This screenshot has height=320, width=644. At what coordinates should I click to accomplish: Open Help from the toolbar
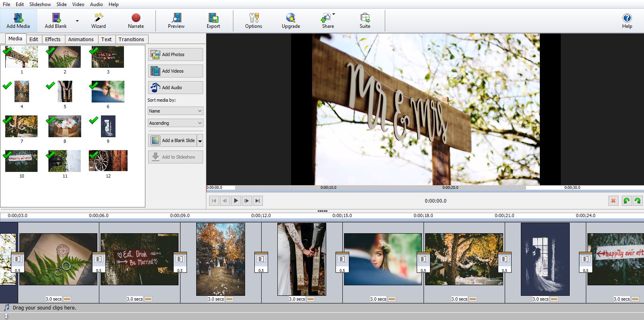coord(627,21)
